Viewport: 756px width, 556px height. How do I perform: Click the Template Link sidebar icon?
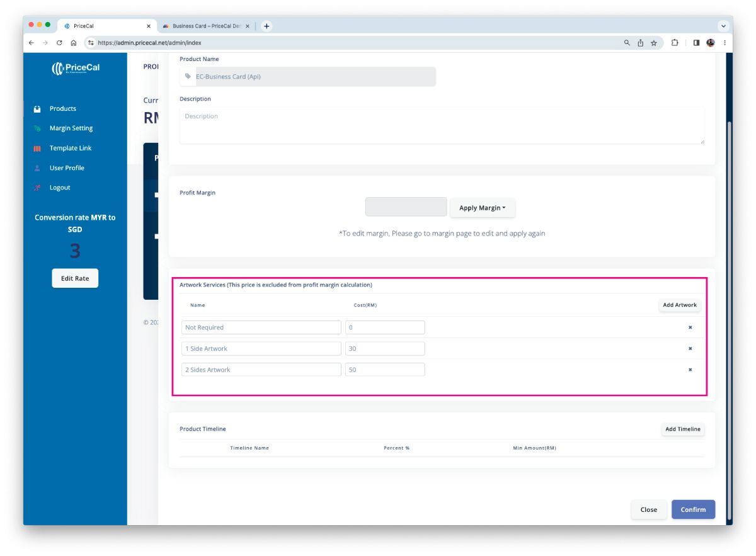pos(37,149)
